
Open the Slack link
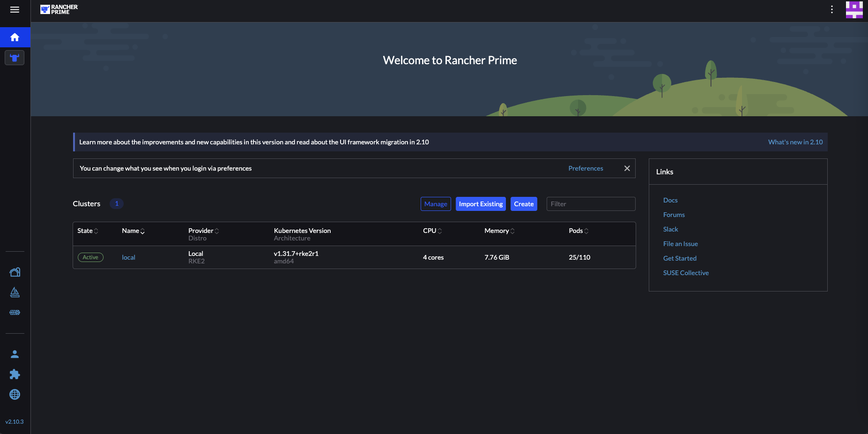(x=670, y=229)
